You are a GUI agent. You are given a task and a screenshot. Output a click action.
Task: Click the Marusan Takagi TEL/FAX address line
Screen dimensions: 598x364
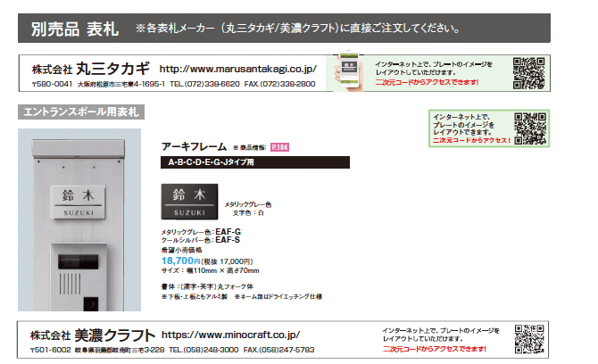174,83
